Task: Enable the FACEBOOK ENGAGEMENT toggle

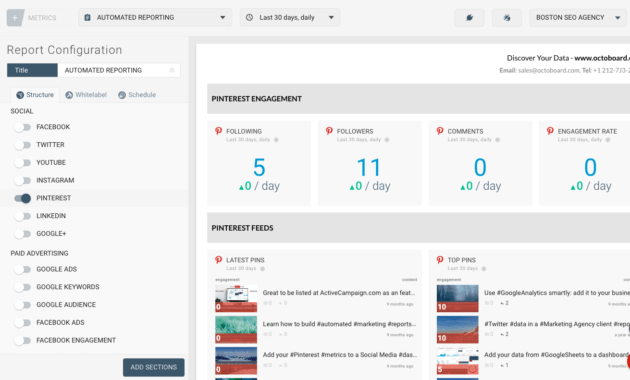Action: click(x=22, y=340)
